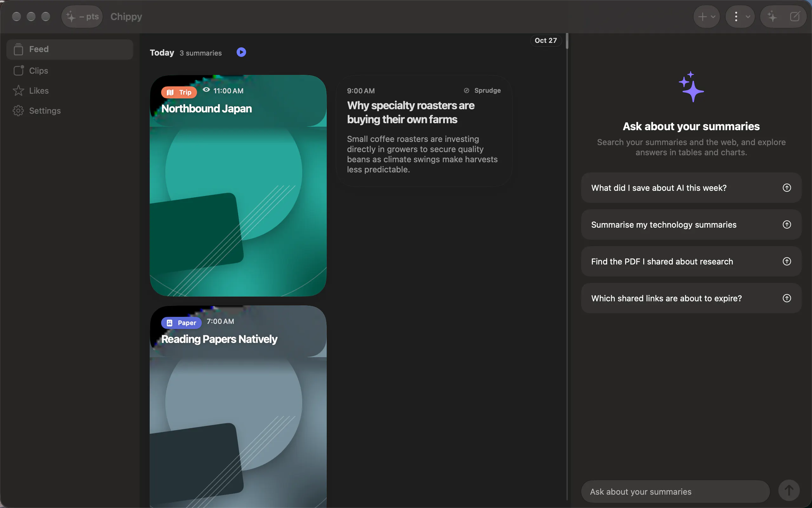This screenshot has height=508, width=812.
Task: Pick 'Which shared links are about to expire?'
Action: pos(691,298)
